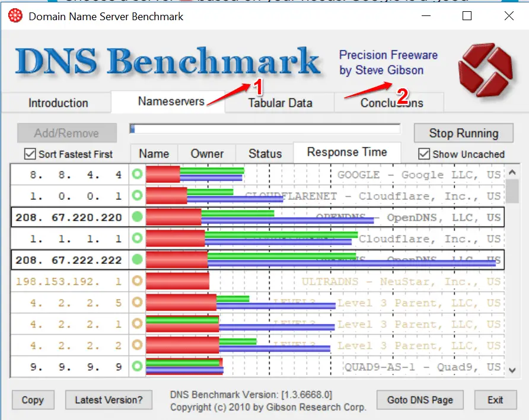
Task: Click the DNS Benchmark banner title
Action: click(x=168, y=61)
